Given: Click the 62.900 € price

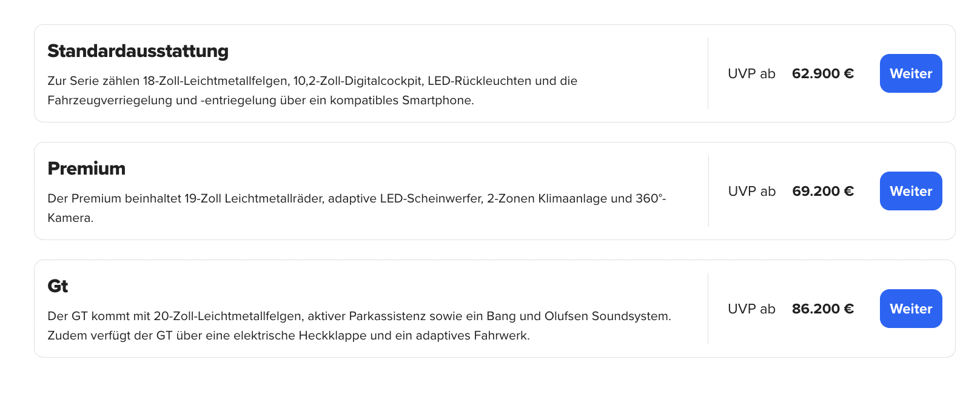Looking at the screenshot, I should (823, 73).
